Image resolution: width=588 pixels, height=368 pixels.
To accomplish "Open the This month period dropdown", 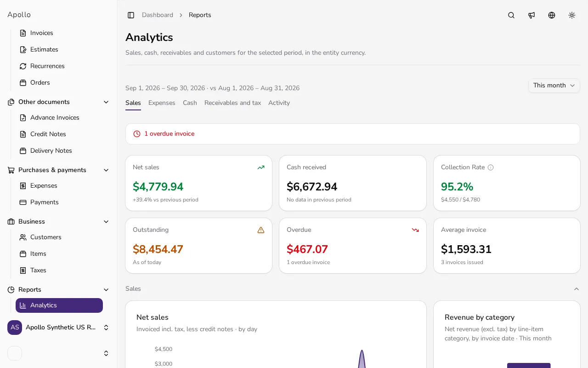I will pos(554,86).
